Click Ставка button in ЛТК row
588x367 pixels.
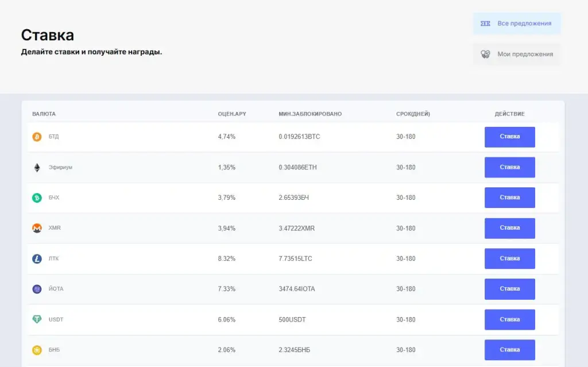pyautogui.click(x=510, y=258)
